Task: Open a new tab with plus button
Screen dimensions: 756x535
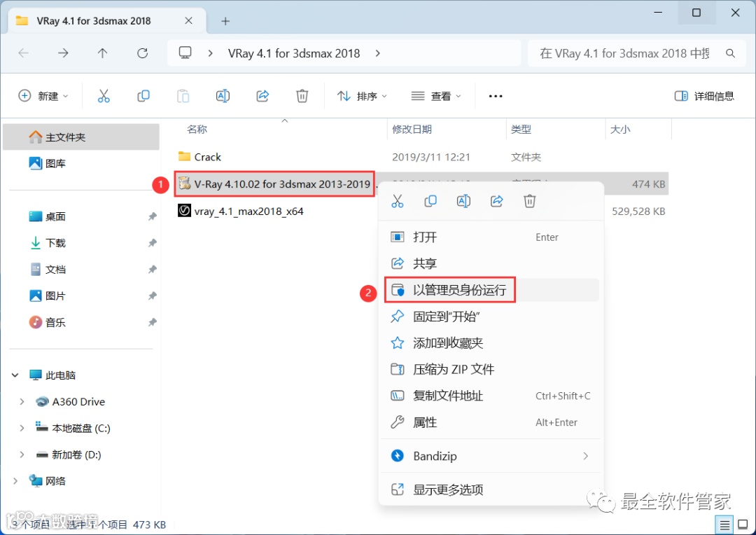Action: click(225, 21)
